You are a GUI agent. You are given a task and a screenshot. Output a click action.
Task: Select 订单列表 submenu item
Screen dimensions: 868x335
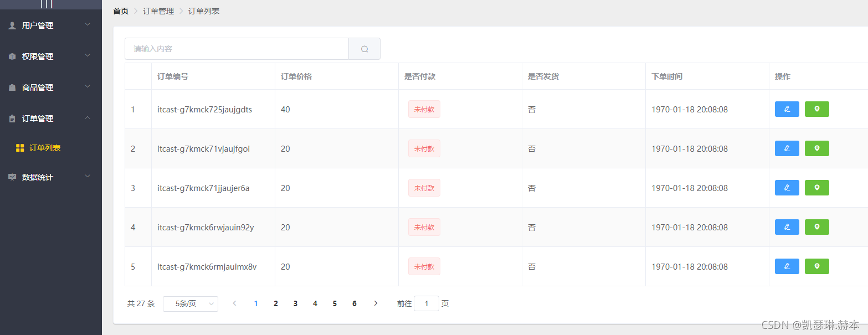51,148
